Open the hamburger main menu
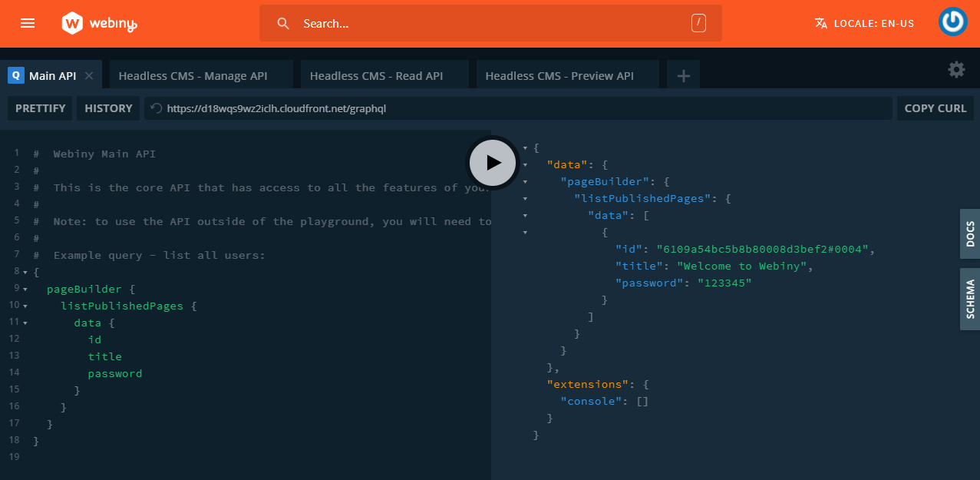The width and height of the screenshot is (980, 480). click(28, 23)
